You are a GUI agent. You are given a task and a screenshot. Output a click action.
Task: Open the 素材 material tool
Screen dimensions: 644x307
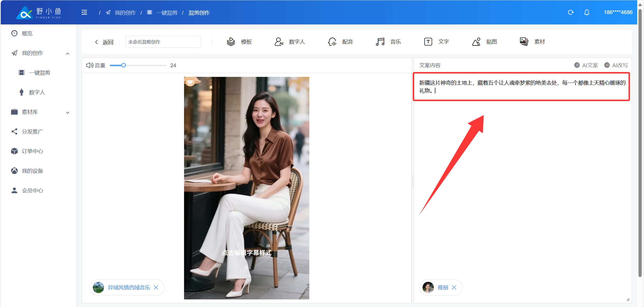pyautogui.click(x=532, y=42)
